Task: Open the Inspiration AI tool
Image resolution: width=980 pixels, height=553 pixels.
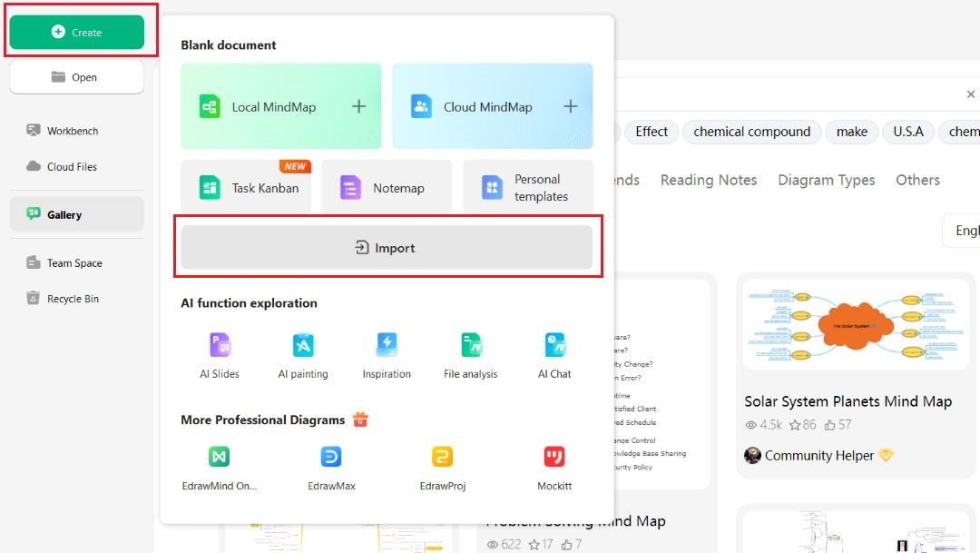Action: [x=387, y=356]
